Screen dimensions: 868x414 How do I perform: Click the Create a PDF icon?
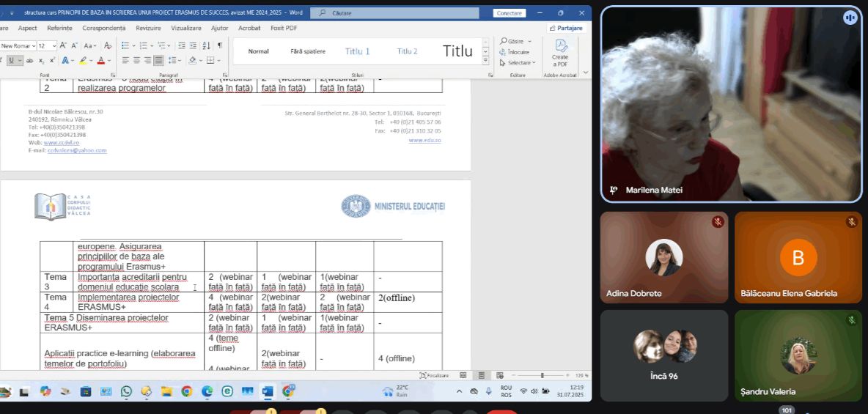560,52
